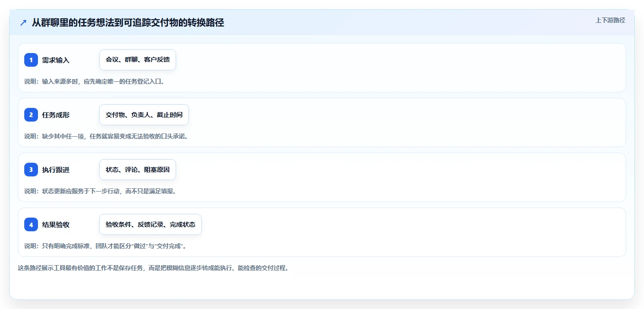644x309 pixels.
Task: Click the step 1 number badge
Action: coord(31,60)
